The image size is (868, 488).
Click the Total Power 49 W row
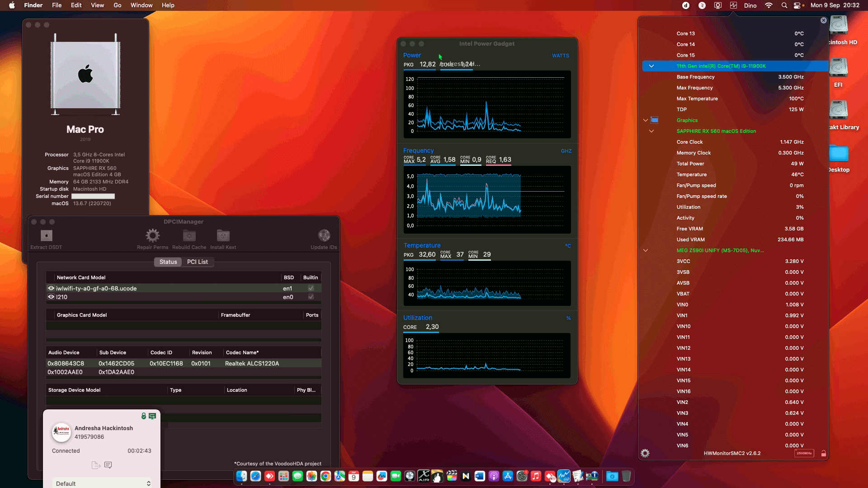tap(735, 164)
